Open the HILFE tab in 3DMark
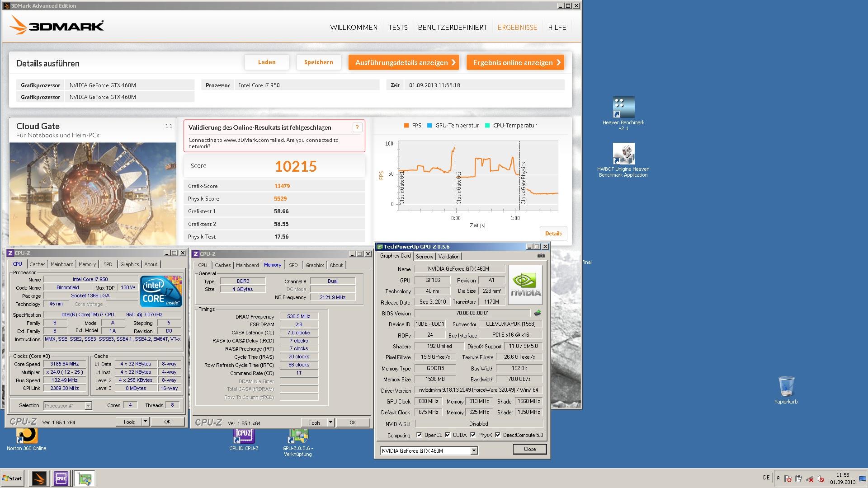The image size is (868, 488). 557,28
